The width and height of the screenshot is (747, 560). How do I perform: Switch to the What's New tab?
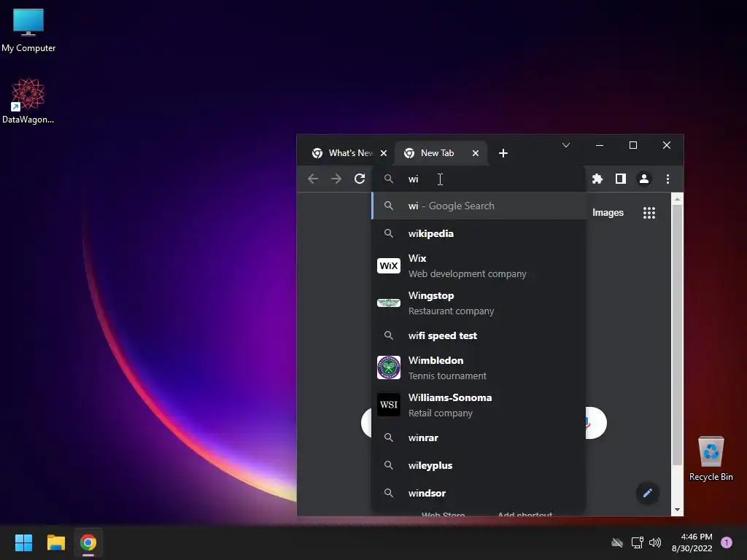pos(342,153)
